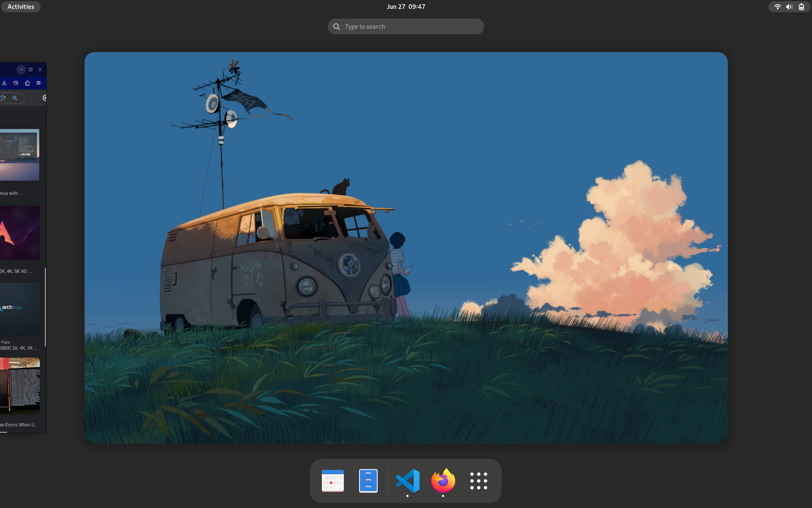Viewport: 812px width, 508px height.
Task: Click the Google Lens camera icon
Action: pos(3,98)
